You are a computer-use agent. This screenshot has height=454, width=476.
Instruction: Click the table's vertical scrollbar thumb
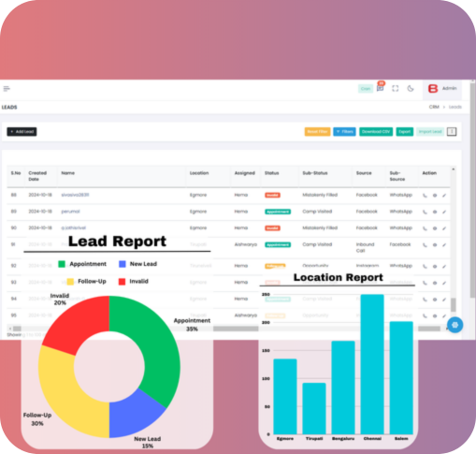pos(453,305)
